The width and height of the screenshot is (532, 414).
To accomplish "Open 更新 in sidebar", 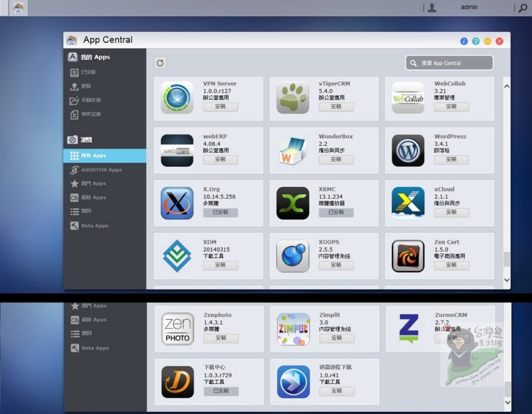I will point(105,86).
